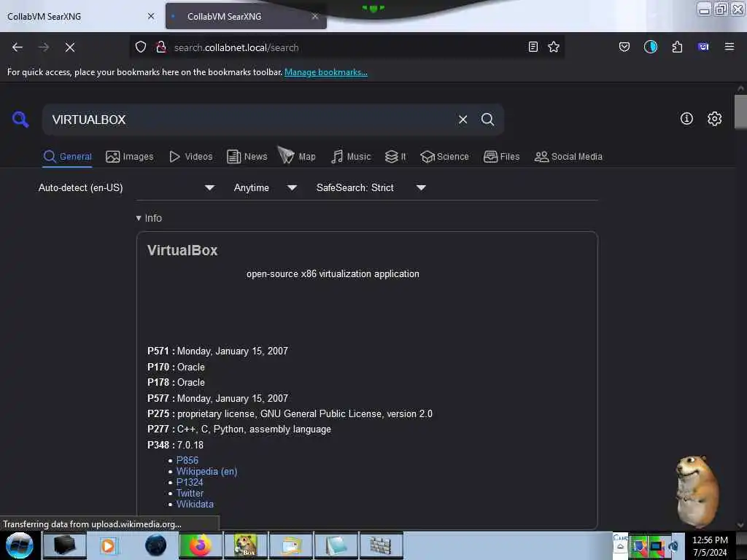Open the P856 link
This screenshot has width=747, height=560.
point(187,460)
